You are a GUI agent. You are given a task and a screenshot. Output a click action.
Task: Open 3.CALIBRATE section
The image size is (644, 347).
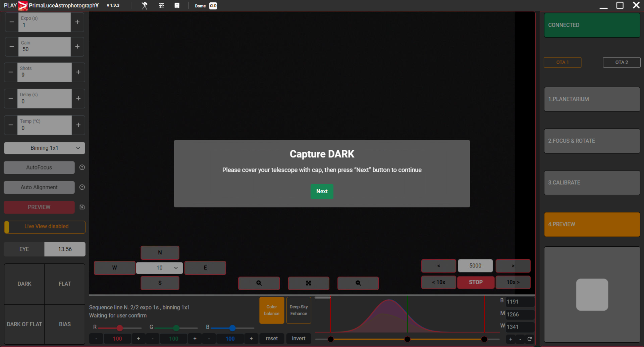(x=592, y=183)
